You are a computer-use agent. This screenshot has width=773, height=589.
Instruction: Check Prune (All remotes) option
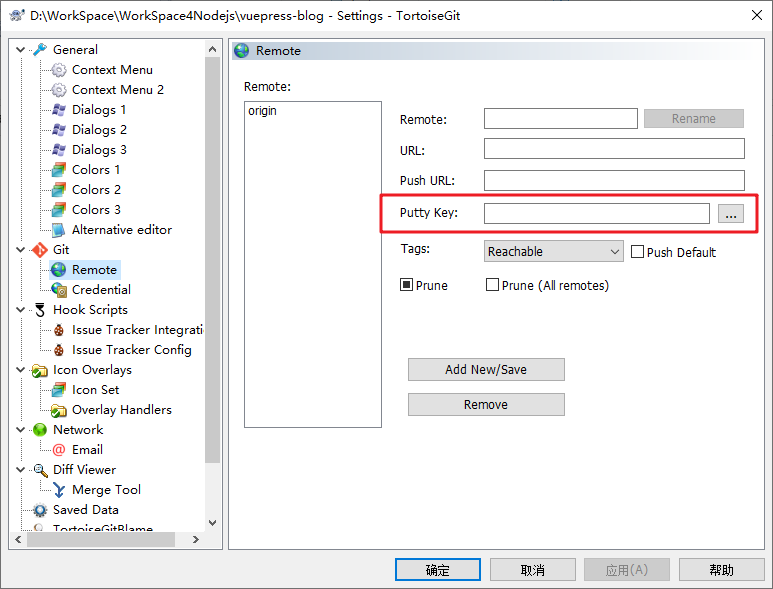point(492,285)
